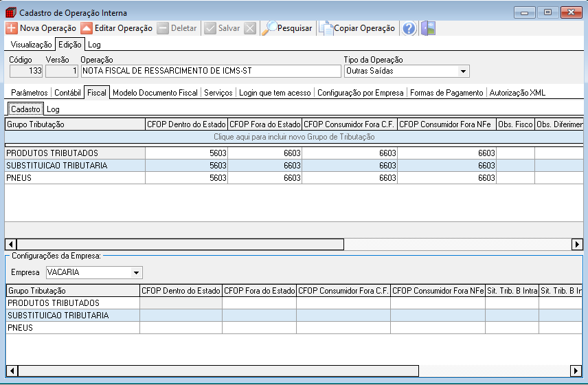
Task: Open Configuração por Empresa tab
Action: tap(361, 93)
